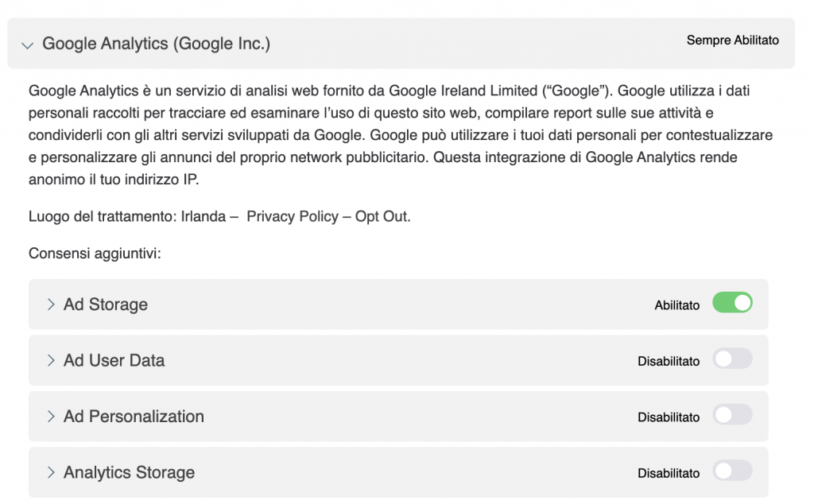Viewport: 814px width, 504px height.
Task: Collapse the Google Analytics section chevron
Action: (x=28, y=45)
